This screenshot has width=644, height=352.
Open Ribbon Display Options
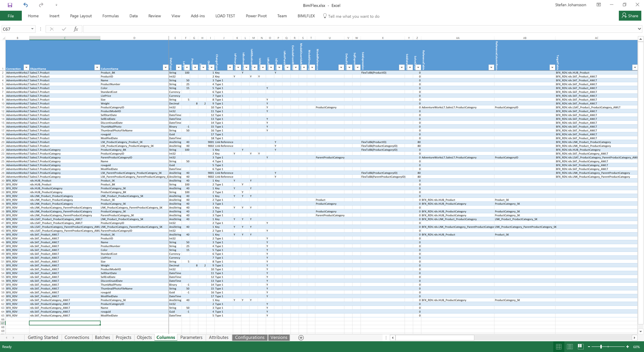click(599, 5)
